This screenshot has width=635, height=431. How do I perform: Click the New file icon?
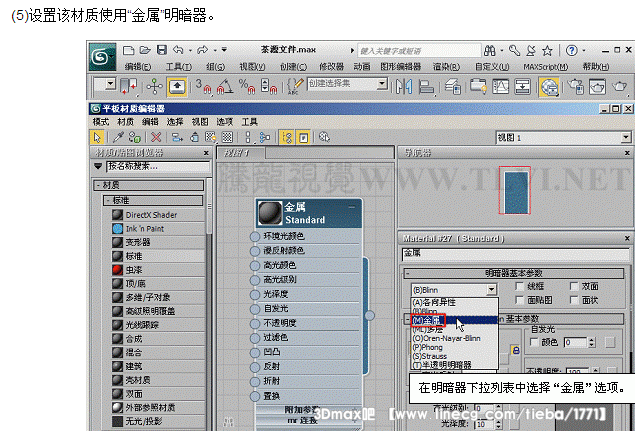point(128,50)
